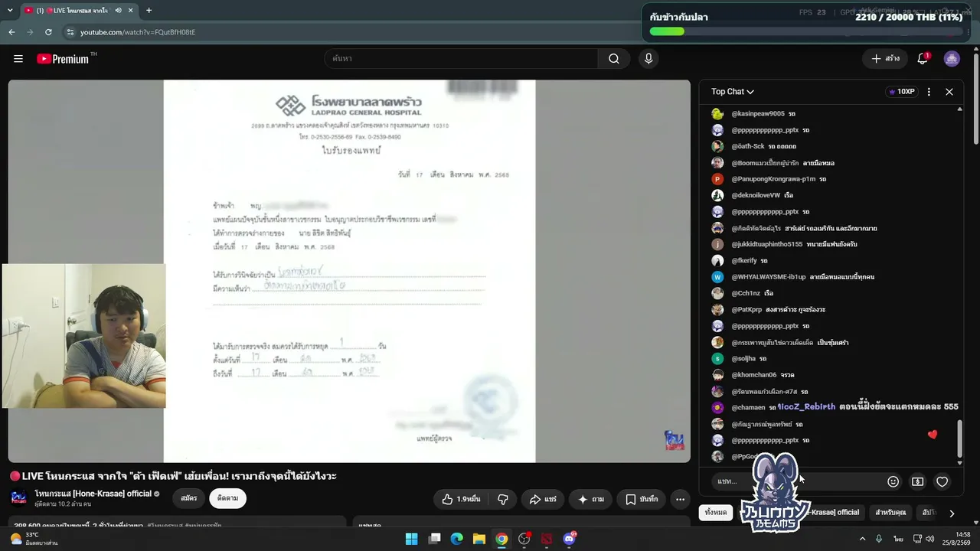Open File Explorer from the taskbar
The height and width of the screenshot is (551, 980).
pyautogui.click(x=479, y=539)
